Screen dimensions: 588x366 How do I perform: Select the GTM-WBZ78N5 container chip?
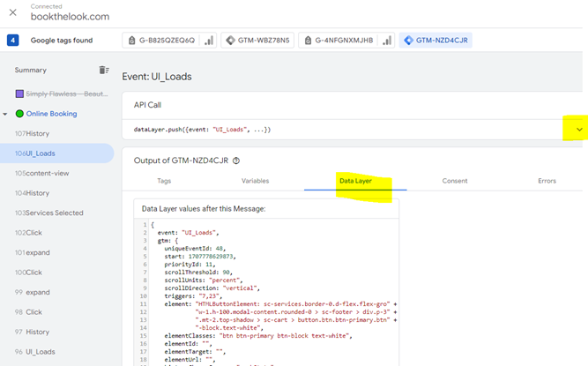(257, 40)
